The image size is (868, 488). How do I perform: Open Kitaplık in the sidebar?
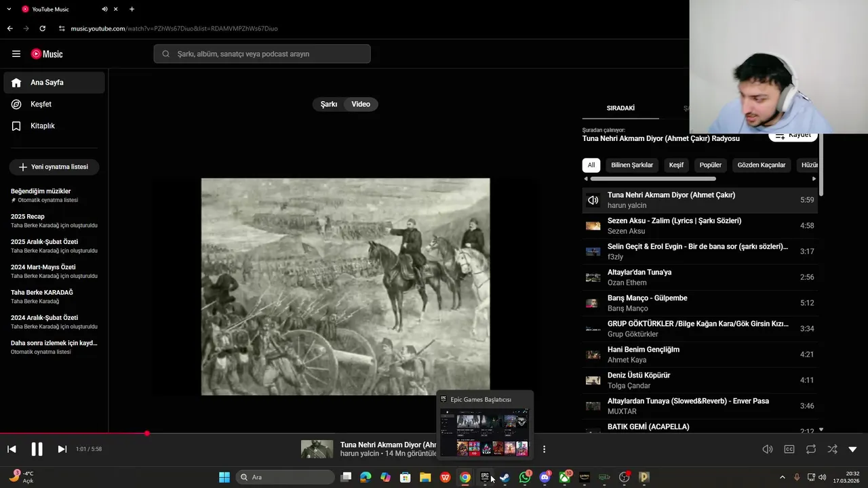point(54,126)
